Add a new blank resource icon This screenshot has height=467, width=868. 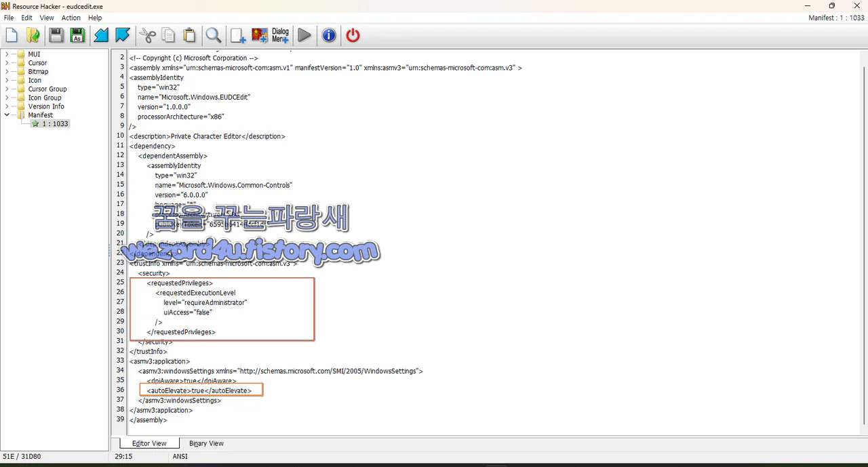[238, 35]
